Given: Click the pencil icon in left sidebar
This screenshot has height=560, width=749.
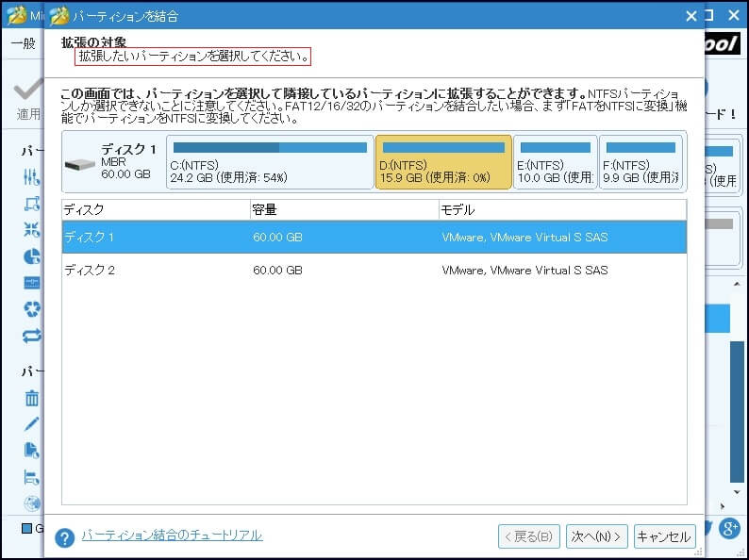Looking at the screenshot, I should click(x=32, y=424).
